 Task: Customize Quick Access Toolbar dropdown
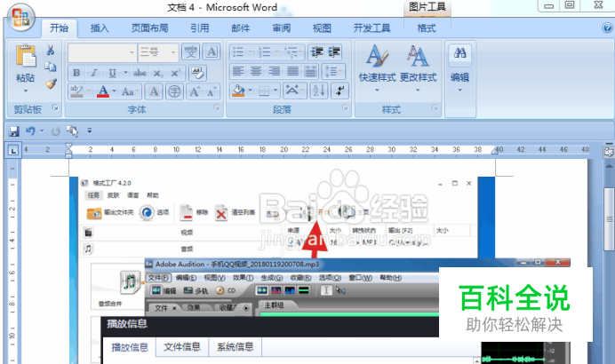[x=90, y=131]
